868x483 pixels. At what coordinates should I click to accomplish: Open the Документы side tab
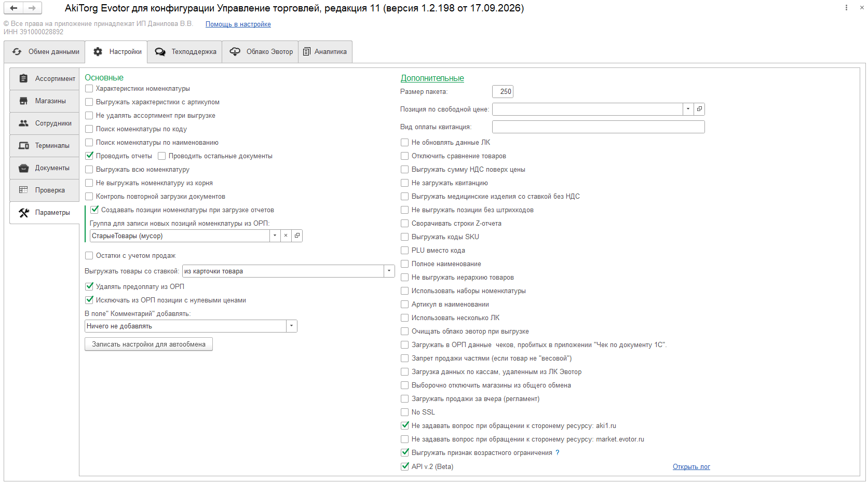tap(45, 168)
